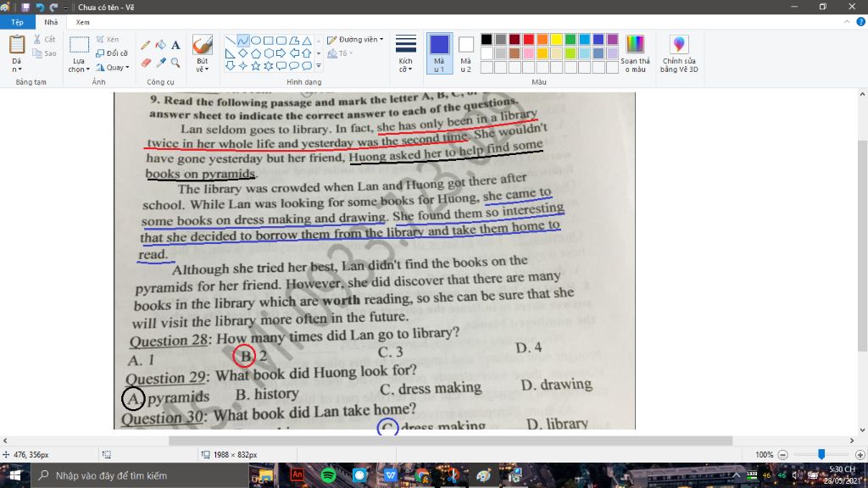Choose the straight Line shape

(x=231, y=41)
